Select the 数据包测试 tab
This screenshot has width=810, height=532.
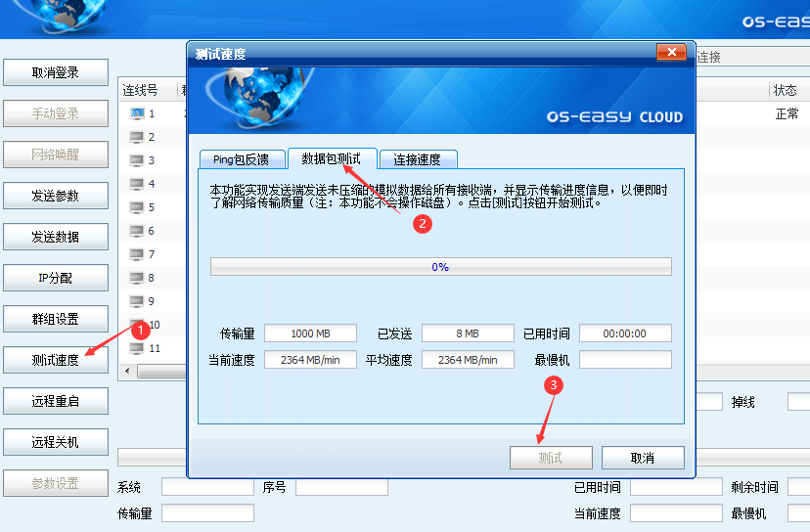(331, 158)
